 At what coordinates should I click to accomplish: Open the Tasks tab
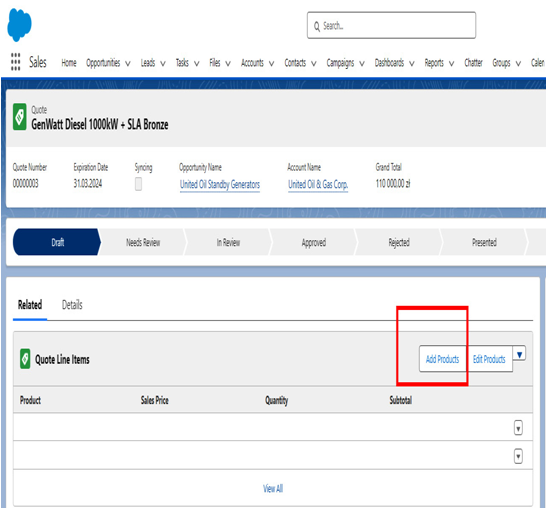coord(182,63)
